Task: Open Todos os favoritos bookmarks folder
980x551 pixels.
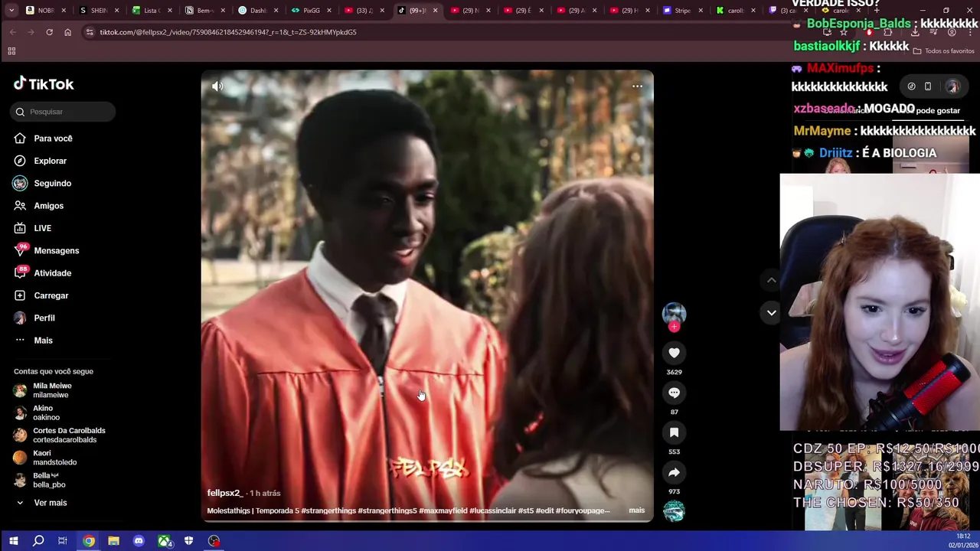Action: (x=943, y=51)
